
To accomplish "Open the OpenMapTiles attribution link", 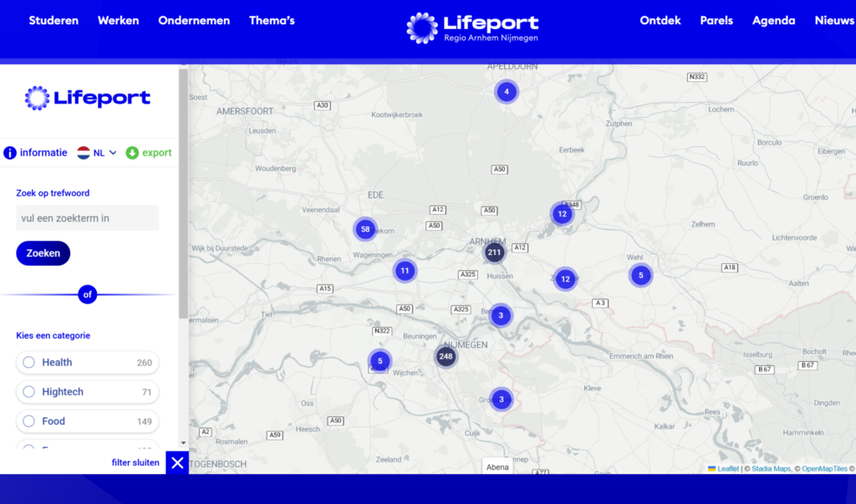I will pos(824,469).
